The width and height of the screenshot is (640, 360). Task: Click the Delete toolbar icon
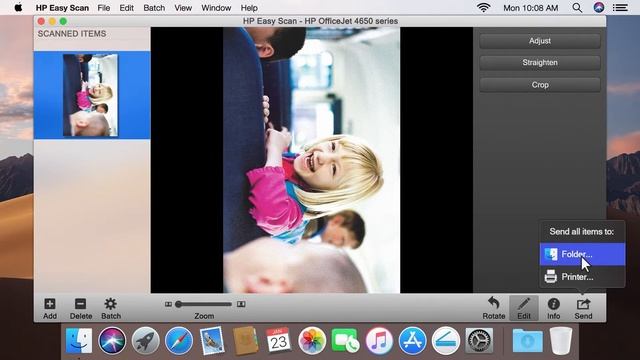(80, 304)
